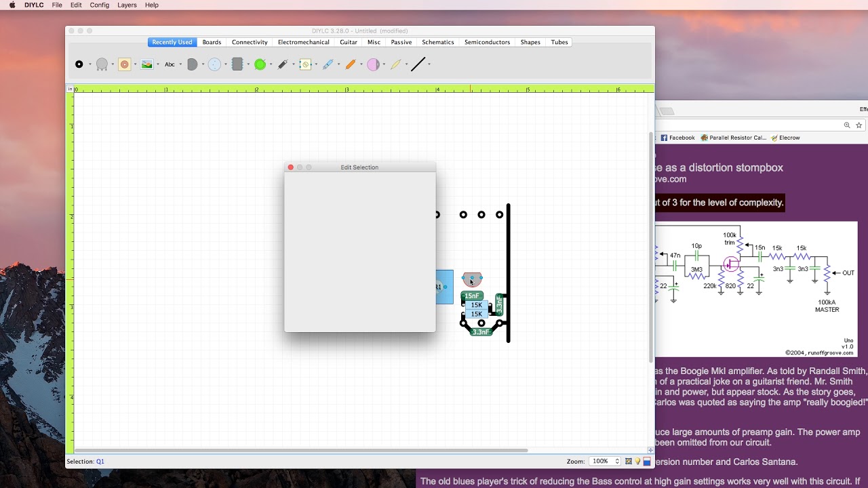Click the canvas pan icon at scrollbar corner
Image resolution: width=868 pixels, height=488 pixels.
click(651, 450)
